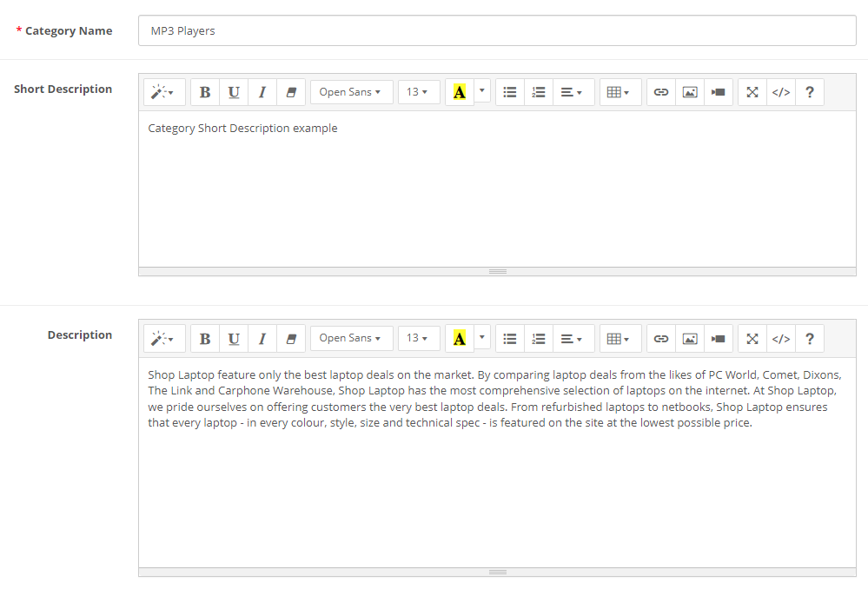The width and height of the screenshot is (868, 596).
Task: Click the Category Name input field
Action: 497,30
